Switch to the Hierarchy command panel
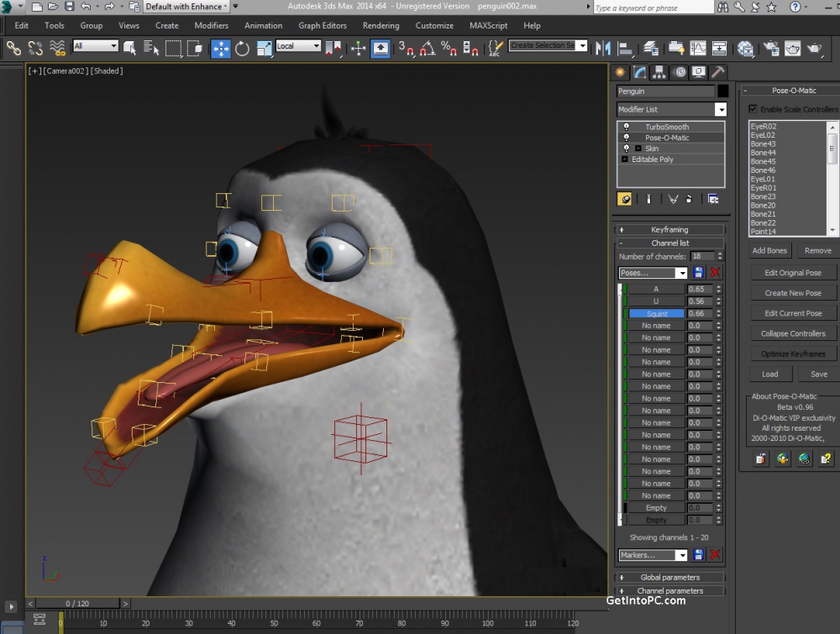 (x=659, y=72)
